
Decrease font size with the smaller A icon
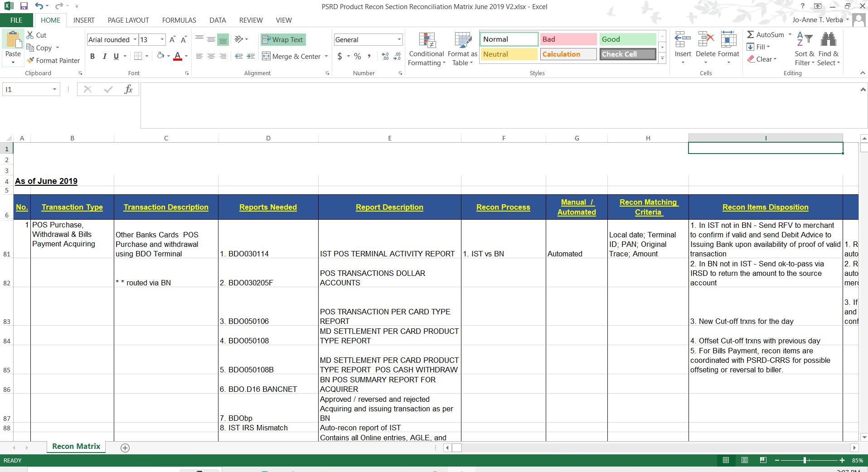pyautogui.click(x=184, y=40)
